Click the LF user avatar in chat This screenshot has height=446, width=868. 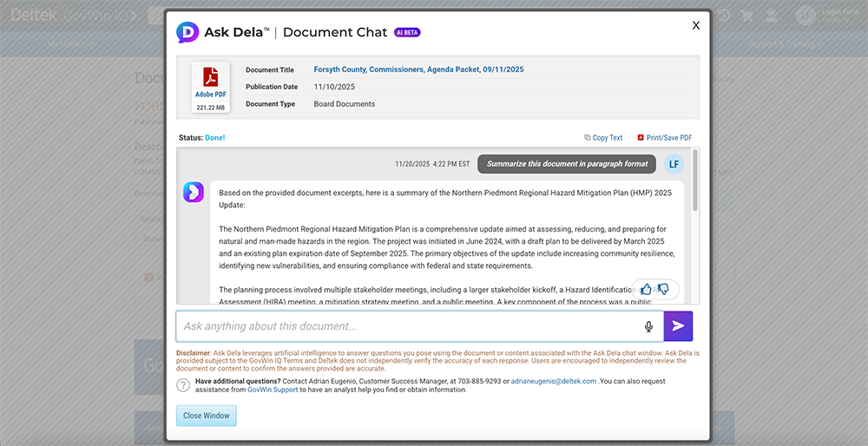[674, 164]
